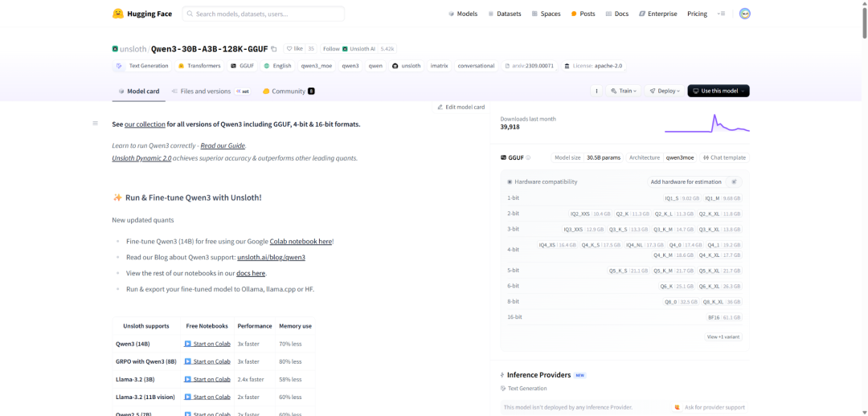
Task: Click Ask for provider support
Action: (709, 407)
